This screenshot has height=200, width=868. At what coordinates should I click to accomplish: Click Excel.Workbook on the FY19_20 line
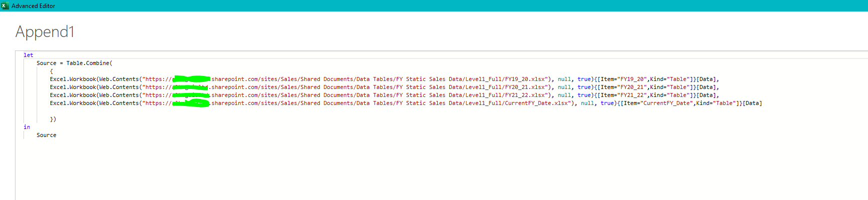73,79
